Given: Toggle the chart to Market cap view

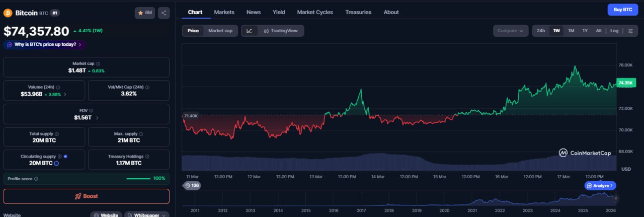Looking at the screenshot, I should 220,31.
